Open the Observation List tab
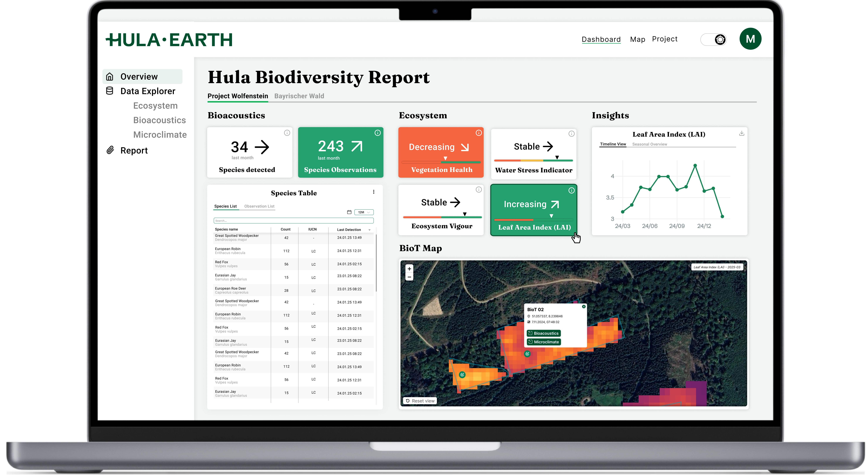The width and height of the screenshot is (868, 475). [259, 206]
